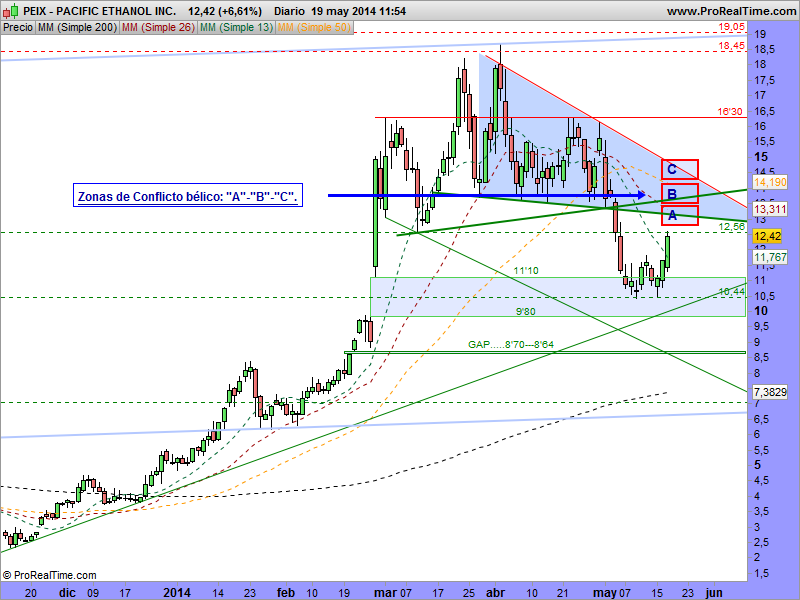Click the red box labeled B
This screenshot has height=600, width=800.
coord(680,193)
